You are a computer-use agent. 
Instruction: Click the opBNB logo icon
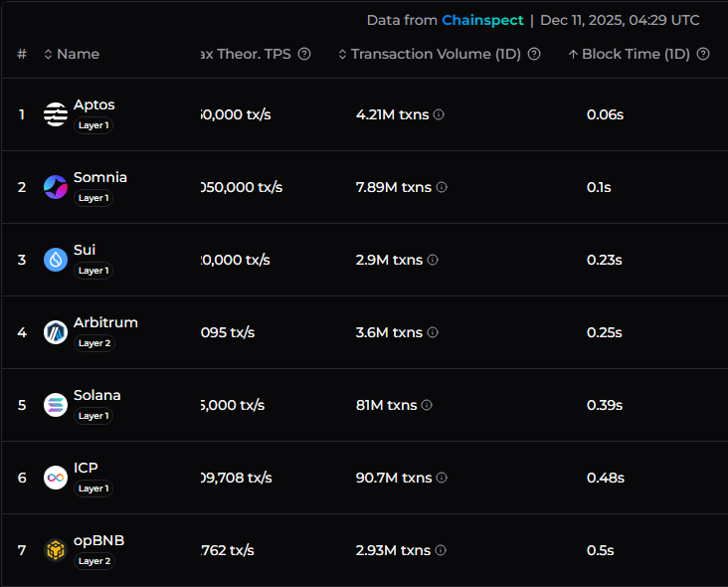click(x=56, y=550)
